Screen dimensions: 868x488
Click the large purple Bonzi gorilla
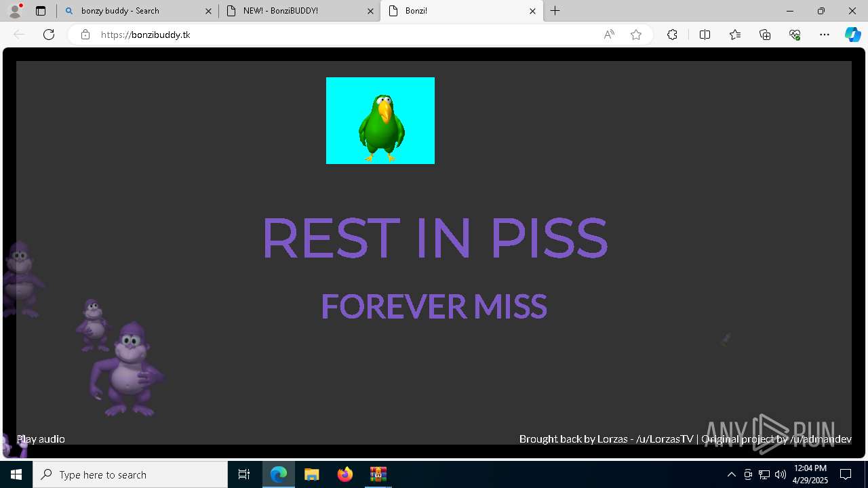pos(127,369)
